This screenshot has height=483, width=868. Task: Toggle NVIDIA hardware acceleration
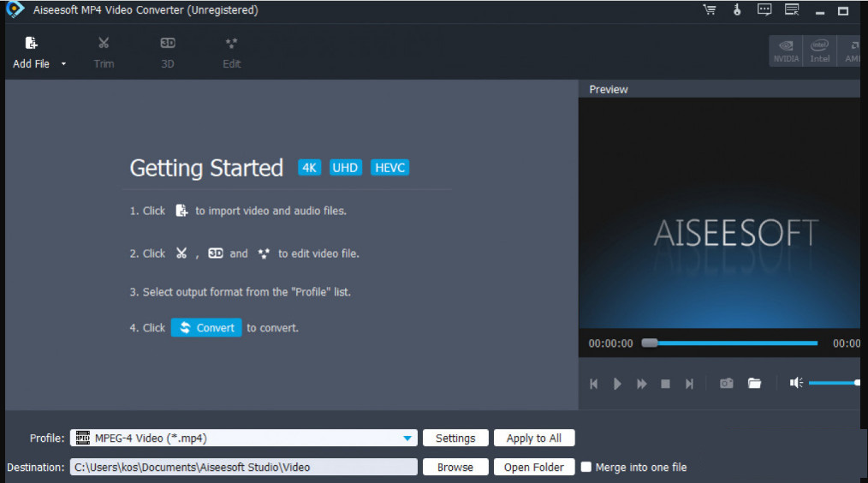[x=786, y=51]
